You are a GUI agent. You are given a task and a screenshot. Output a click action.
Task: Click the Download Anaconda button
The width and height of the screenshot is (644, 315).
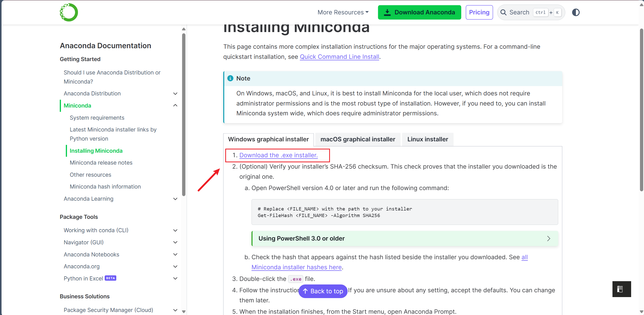pyautogui.click(x=419, y=12)
